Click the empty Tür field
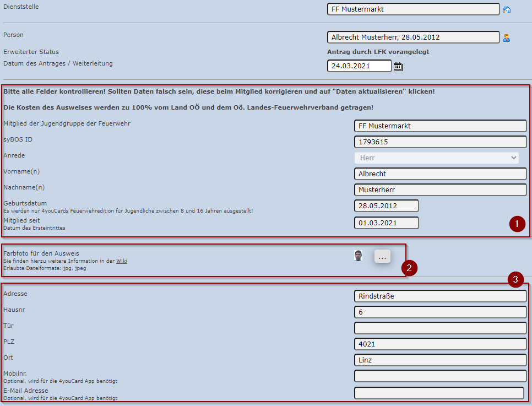The width and height of the screenshot is (532, 406). tap(441, 328)
